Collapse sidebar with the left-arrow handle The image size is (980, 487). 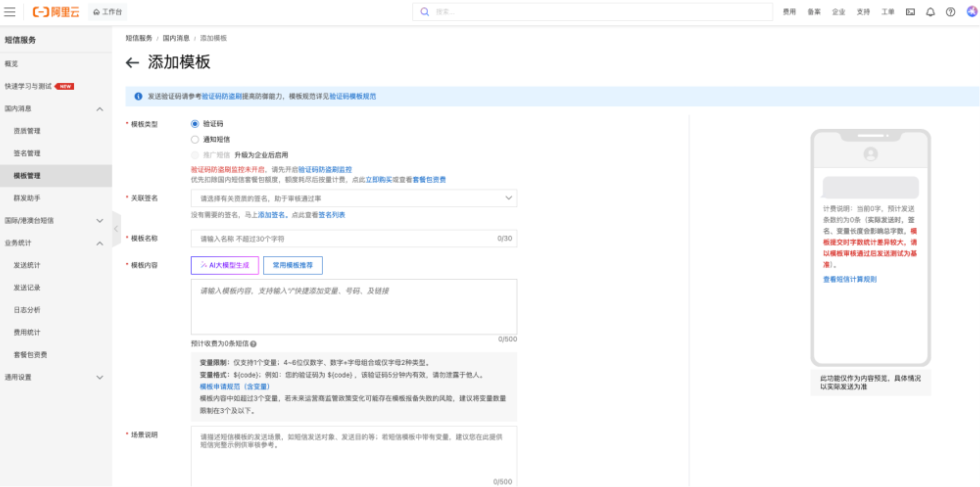tap(116, 228)
